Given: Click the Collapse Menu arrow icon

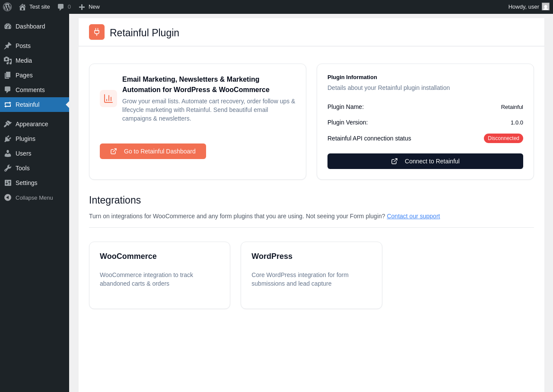Looking at the screenshot, I should (8, 198).
